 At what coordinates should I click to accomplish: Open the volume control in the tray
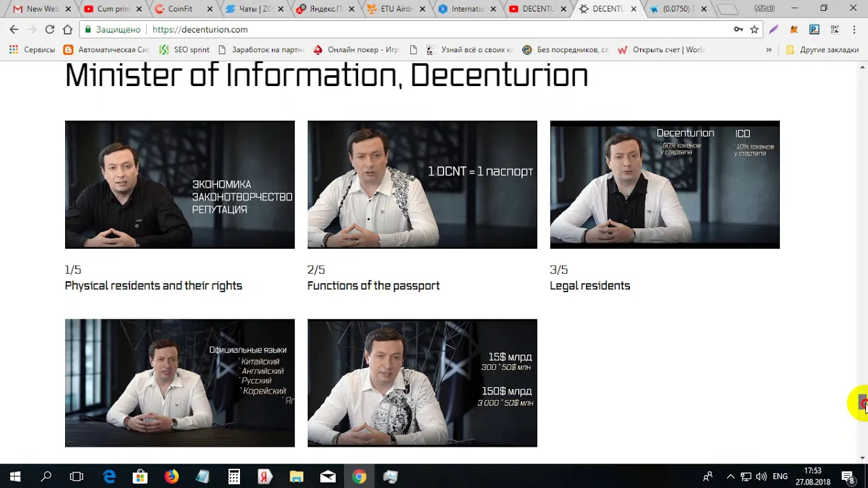click(762, 476)
